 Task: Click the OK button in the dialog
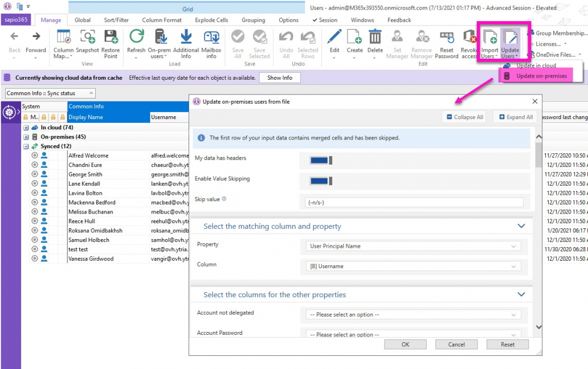[x=405, y=345]
